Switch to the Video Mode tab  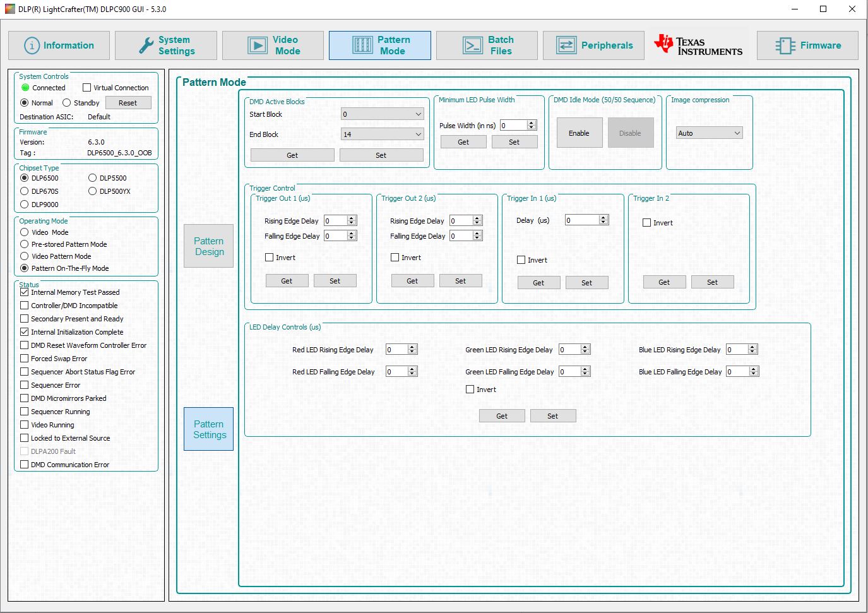273,45
